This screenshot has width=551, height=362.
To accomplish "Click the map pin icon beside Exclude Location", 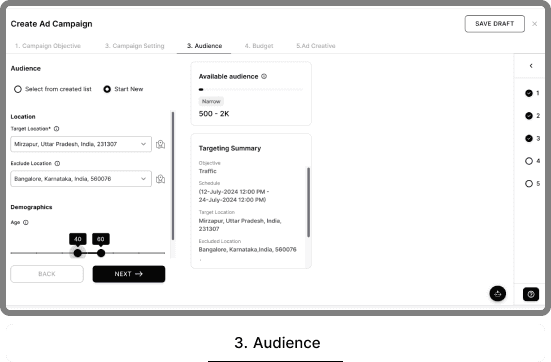I will (x=161, y=179).
